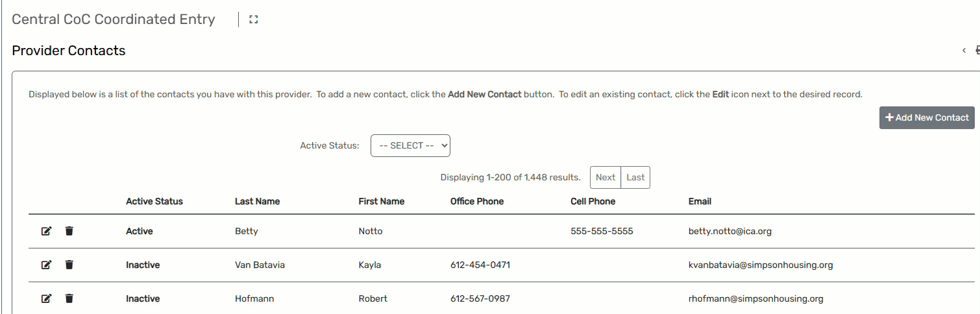Image resolution: width=980 pixels, height=314 pixels.
Task: Edit the Betty Notto contact record
Action: [x=46, y=232]
